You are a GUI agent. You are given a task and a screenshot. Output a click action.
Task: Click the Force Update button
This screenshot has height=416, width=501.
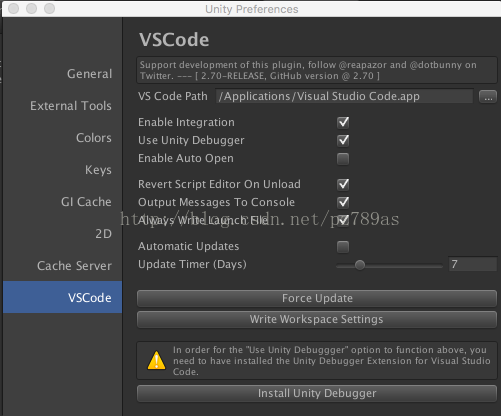pos(317,298)
